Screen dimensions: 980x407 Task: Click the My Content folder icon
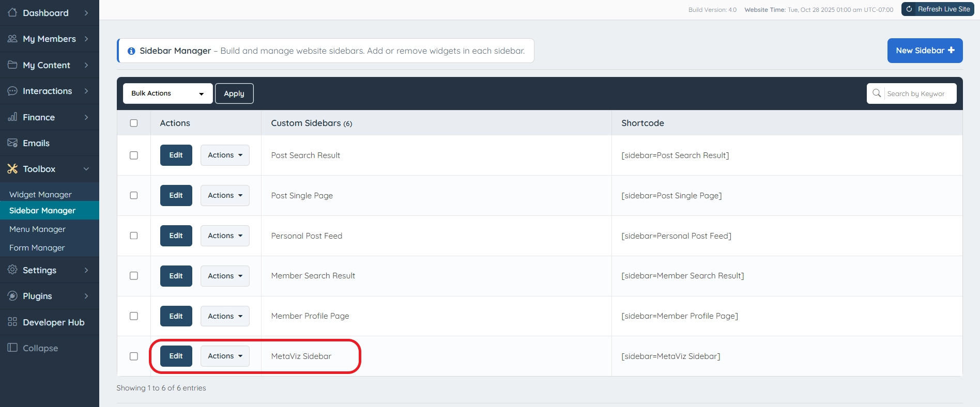[x=12, y=65]
